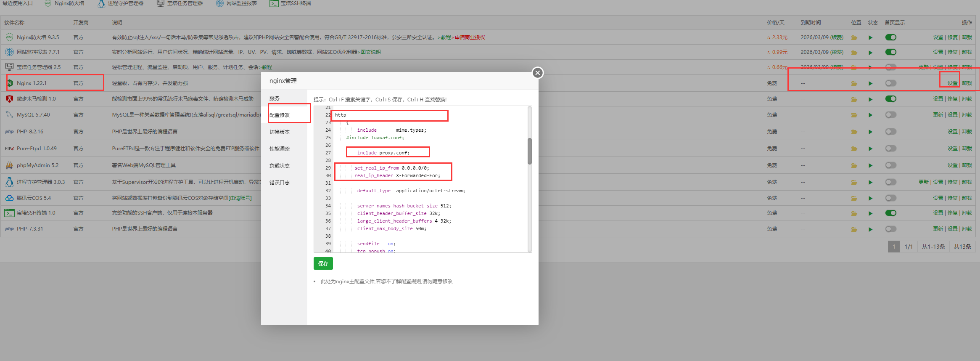Toggle homepage display for Nginx防火墙 9.3.5
Viewport: 980px width, 361px height.
(x=890, y=37)
